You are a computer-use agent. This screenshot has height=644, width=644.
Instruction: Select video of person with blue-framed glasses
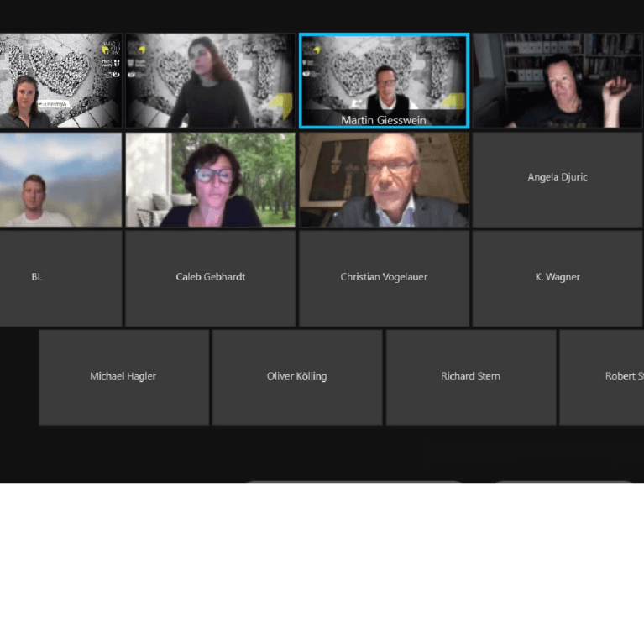210,180
